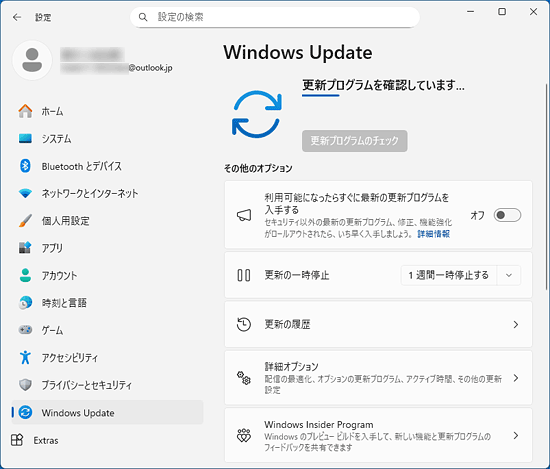The image size is (550, 469).
Task: Click the 設定 window title
Action: (43, 17)
